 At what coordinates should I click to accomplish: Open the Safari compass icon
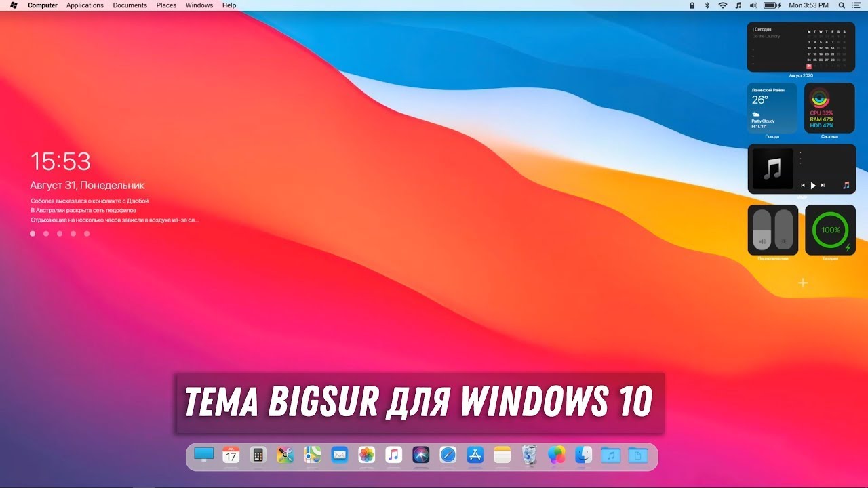[x=448, y=455]
